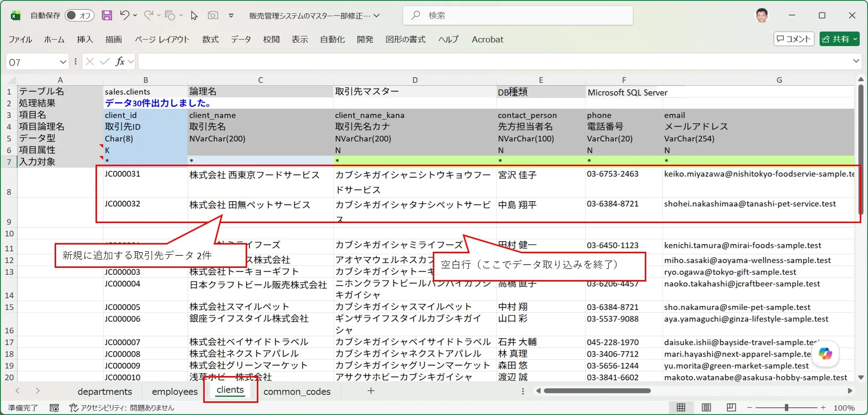868x415 pixels.
Task: Click the horizontal scrollbar thumb
Action: (597, 391)
